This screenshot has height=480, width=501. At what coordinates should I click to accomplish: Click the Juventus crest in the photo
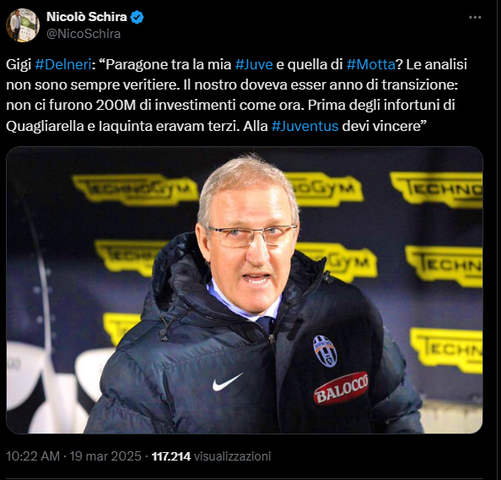(x=325, y=351)
